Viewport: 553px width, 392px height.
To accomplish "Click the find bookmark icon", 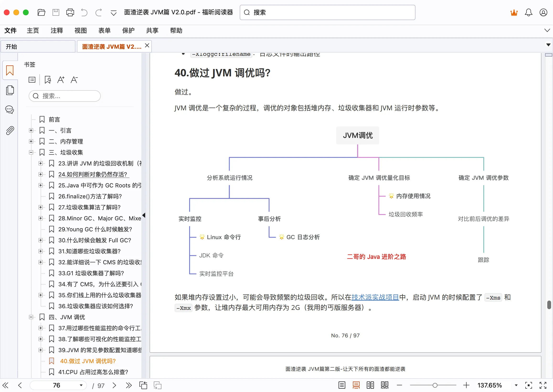I will tap(48, 80).
